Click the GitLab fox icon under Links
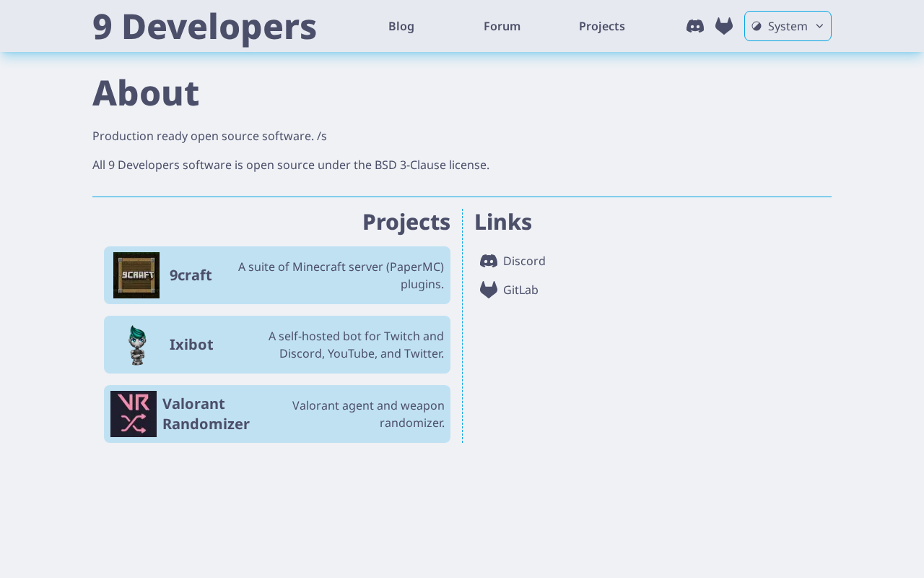 pos(489,290)
